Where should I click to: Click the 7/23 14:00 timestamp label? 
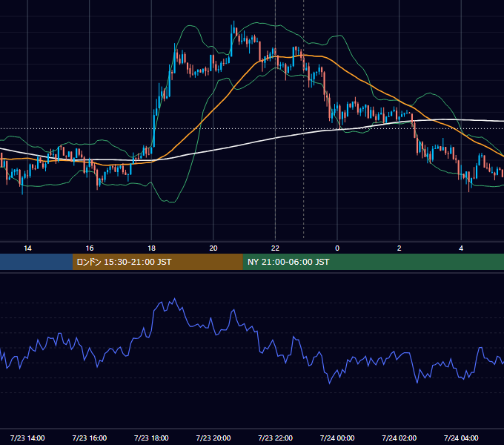[x=27, y=438]
